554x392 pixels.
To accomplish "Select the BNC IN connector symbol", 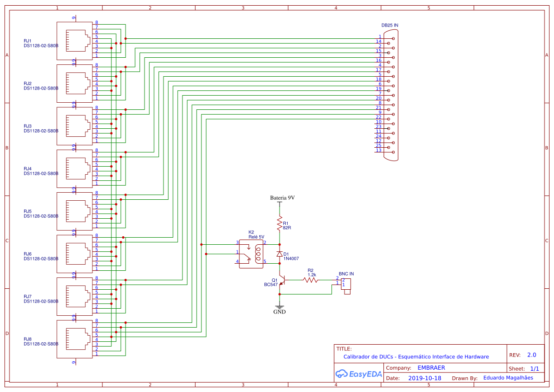I will [346, 284].
